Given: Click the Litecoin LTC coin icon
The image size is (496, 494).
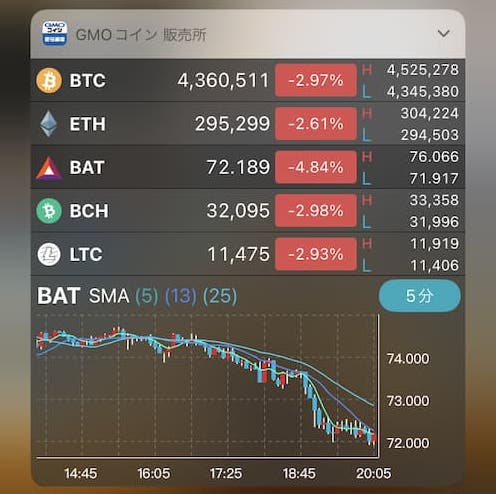Looking at the screenshot, I should coord(49,254).
